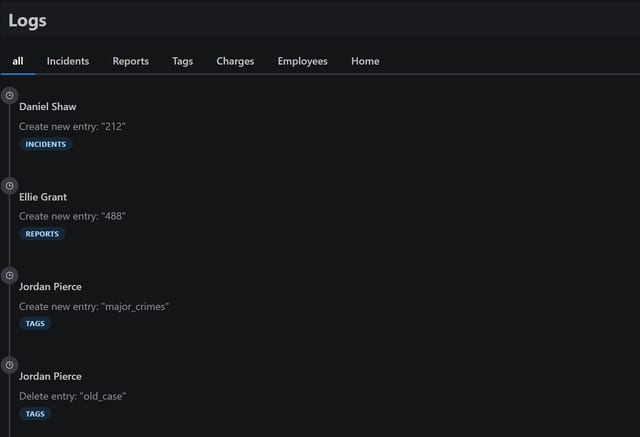Click the REPORTS badge under Ellie Grant
640x437 pixels.
42,234
